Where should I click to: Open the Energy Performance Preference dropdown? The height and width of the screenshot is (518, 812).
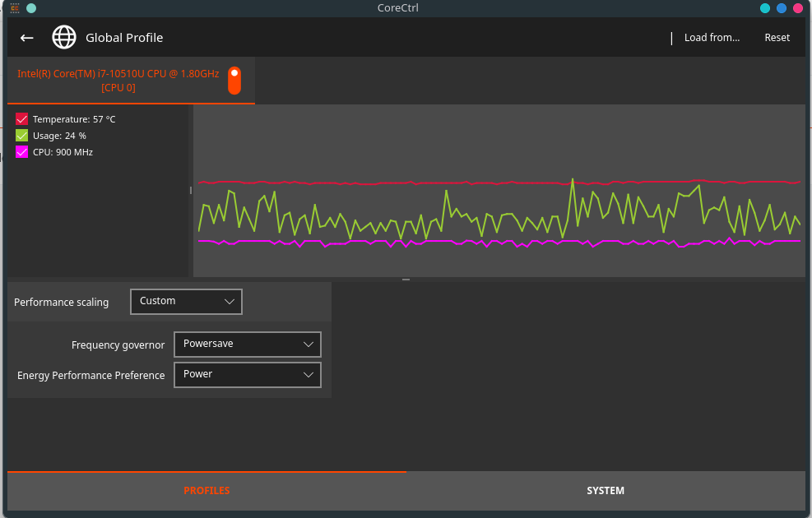click(x=248, y=375)
